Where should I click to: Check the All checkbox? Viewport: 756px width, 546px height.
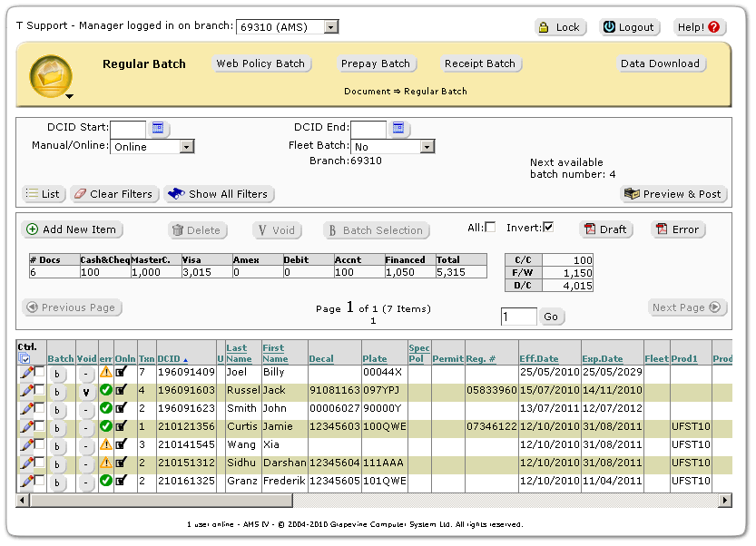[x=491, y=227]
